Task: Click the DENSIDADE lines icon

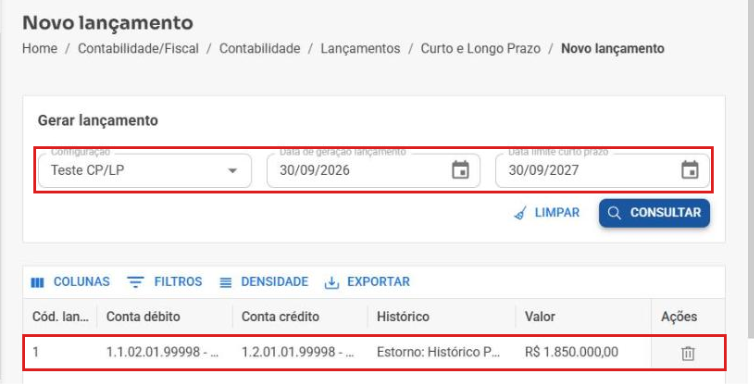Action: pos(226,282)
